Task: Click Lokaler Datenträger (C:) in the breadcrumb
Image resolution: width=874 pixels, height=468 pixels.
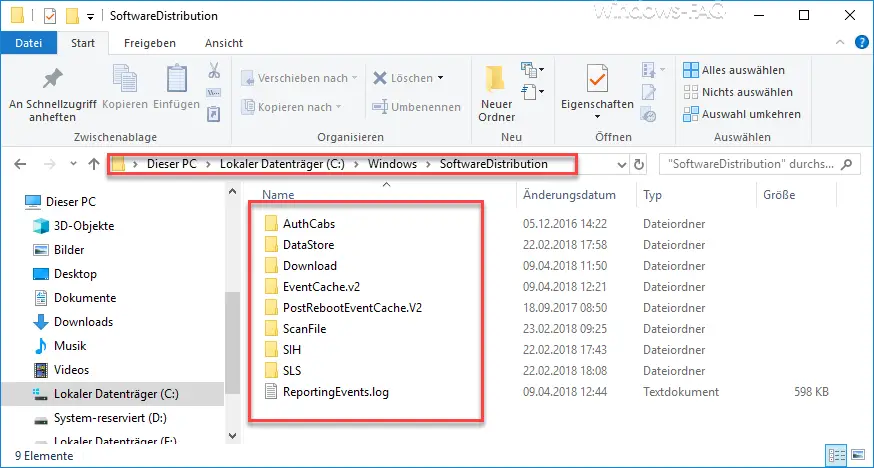Action: [x=283, y=164]
